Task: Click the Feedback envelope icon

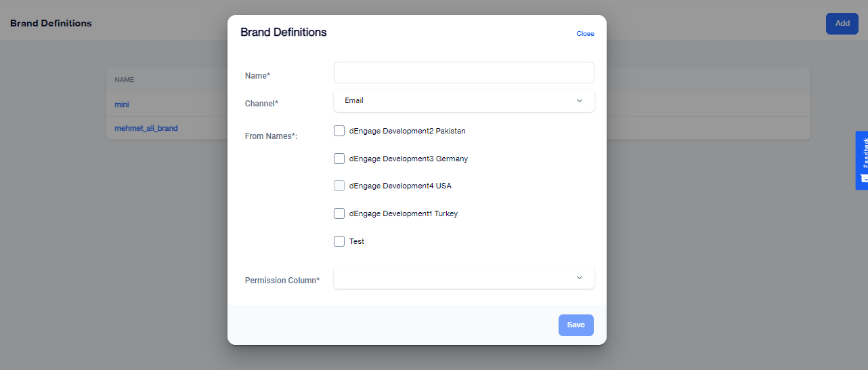Action: click(864, 178)
